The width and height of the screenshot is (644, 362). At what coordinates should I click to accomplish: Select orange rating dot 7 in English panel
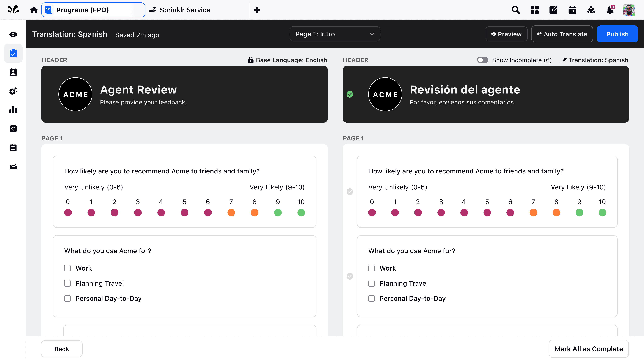coord(231,212)
